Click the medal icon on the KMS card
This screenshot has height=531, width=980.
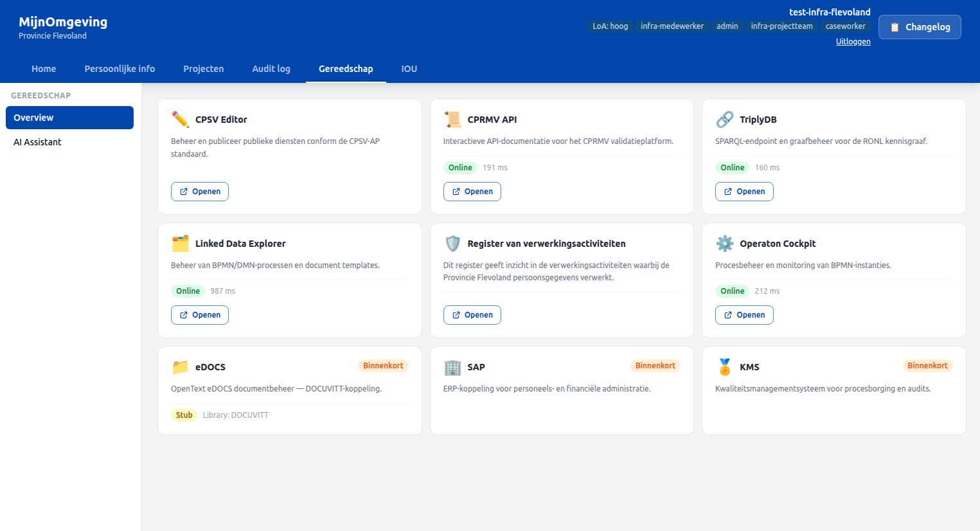725,366
